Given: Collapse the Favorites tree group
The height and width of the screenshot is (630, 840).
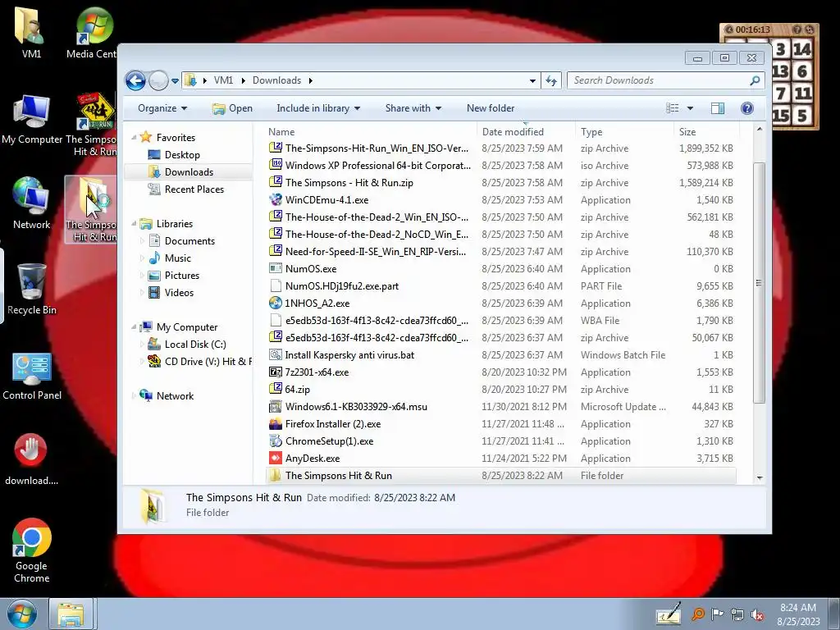Looking at the screenshot, I should [x=134, y=138].
